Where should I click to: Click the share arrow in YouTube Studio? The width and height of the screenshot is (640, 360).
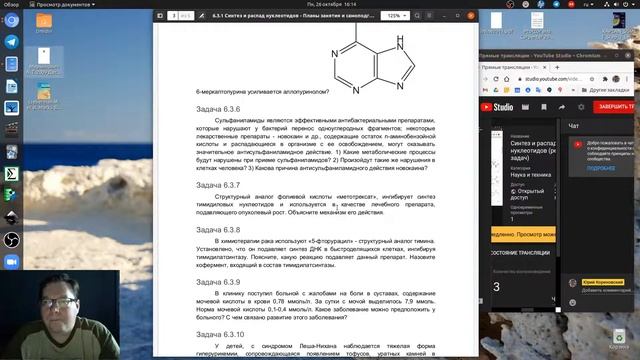562,107
